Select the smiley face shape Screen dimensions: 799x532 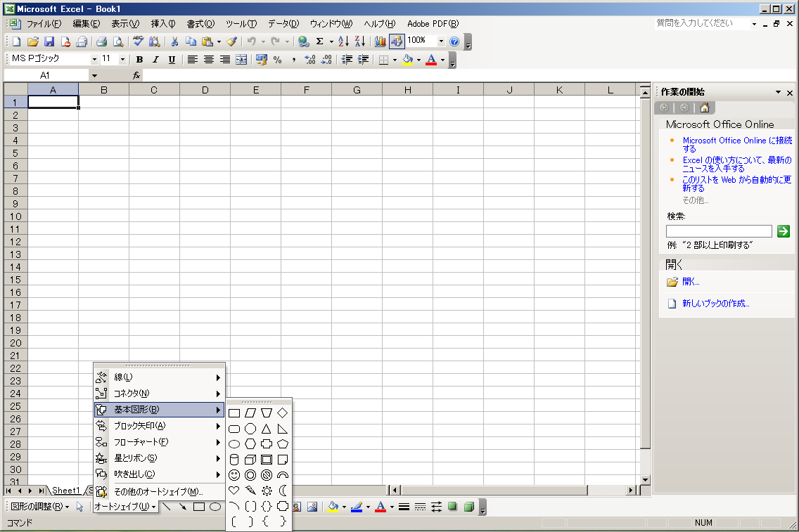point(234,475)
